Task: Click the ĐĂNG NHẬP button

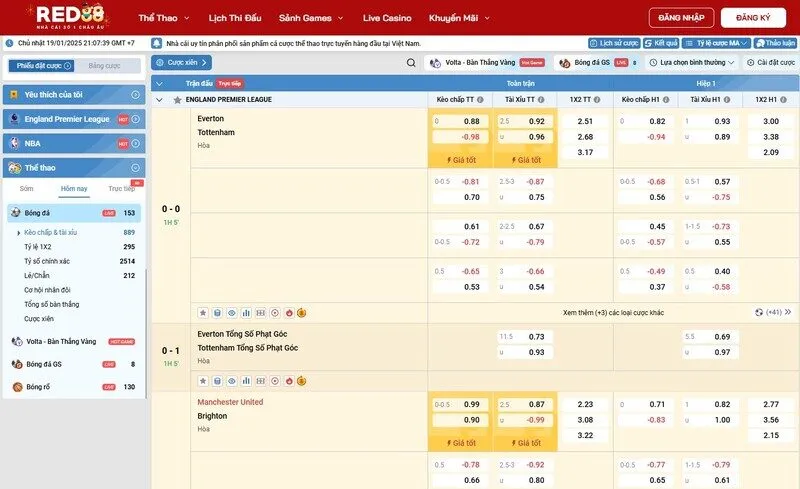Action: click(681, 18)
